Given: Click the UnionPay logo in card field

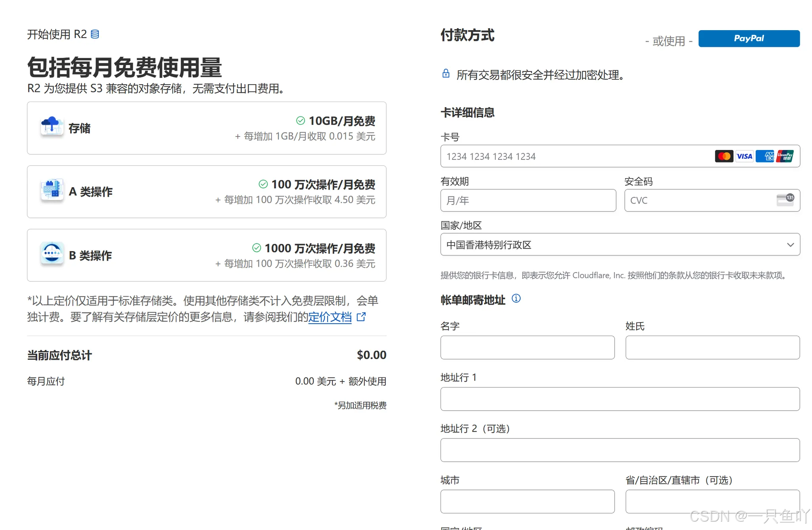Looking at the screenshot, I should pyautogui.click(x=785, y=156).
